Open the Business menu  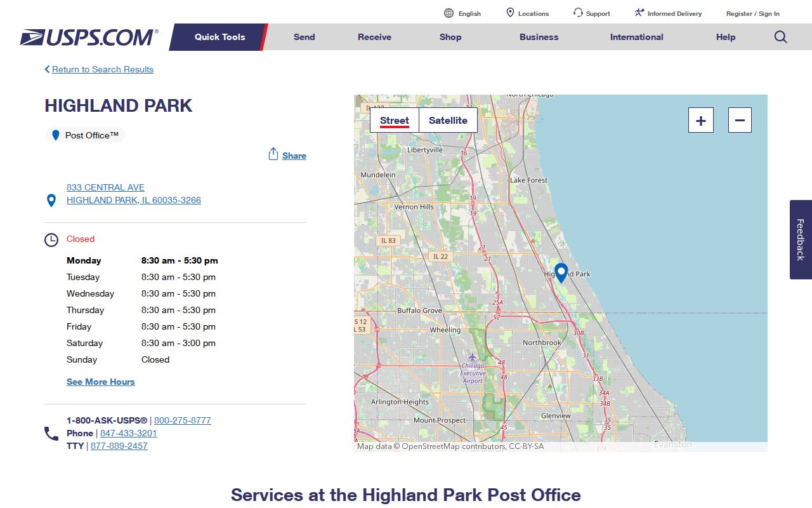click(x=539, y=37)
